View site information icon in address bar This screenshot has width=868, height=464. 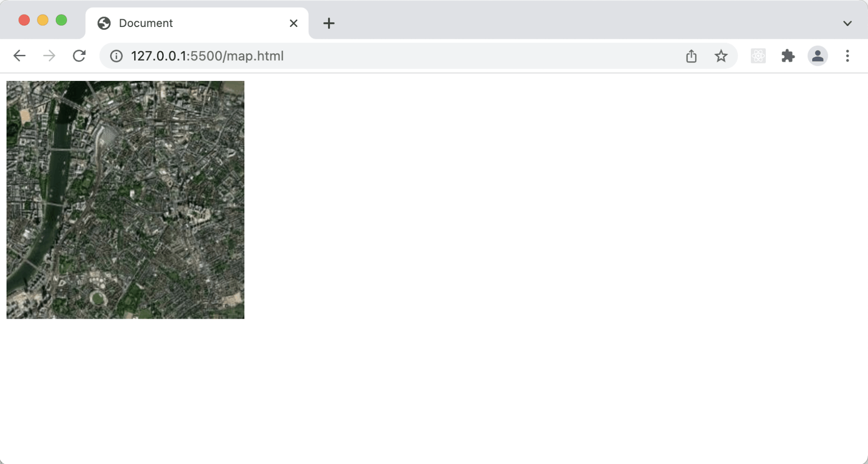coord(116,56)
